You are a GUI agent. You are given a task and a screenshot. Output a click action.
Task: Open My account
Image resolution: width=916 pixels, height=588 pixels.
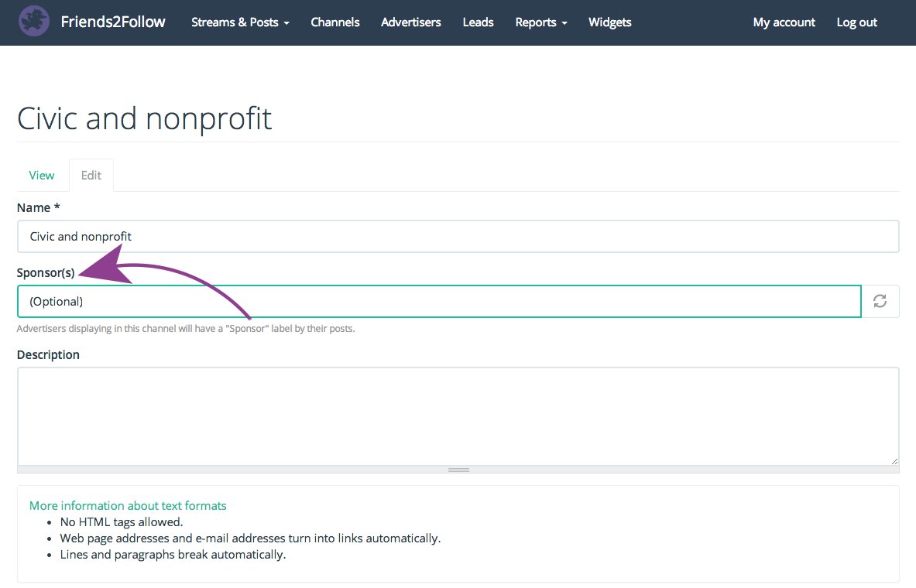tap(784, 22)
